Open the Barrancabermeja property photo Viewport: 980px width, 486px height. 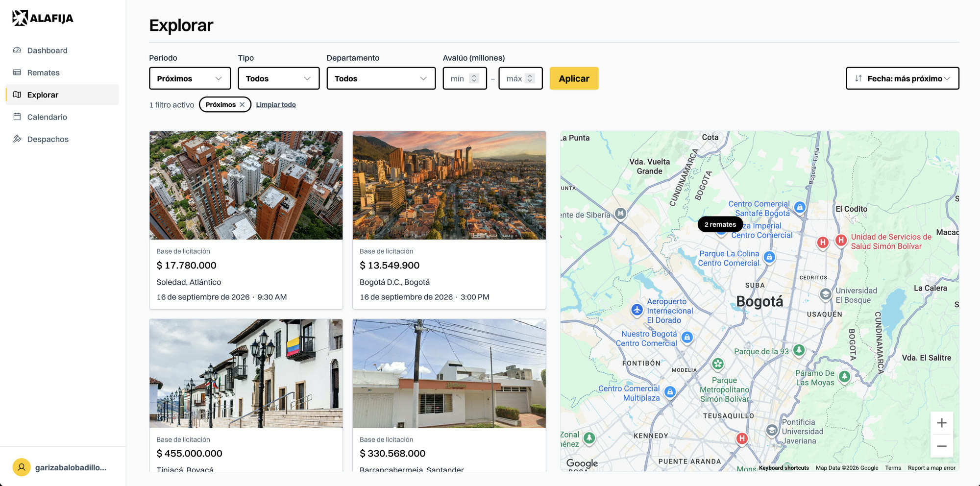coord(449,373)
